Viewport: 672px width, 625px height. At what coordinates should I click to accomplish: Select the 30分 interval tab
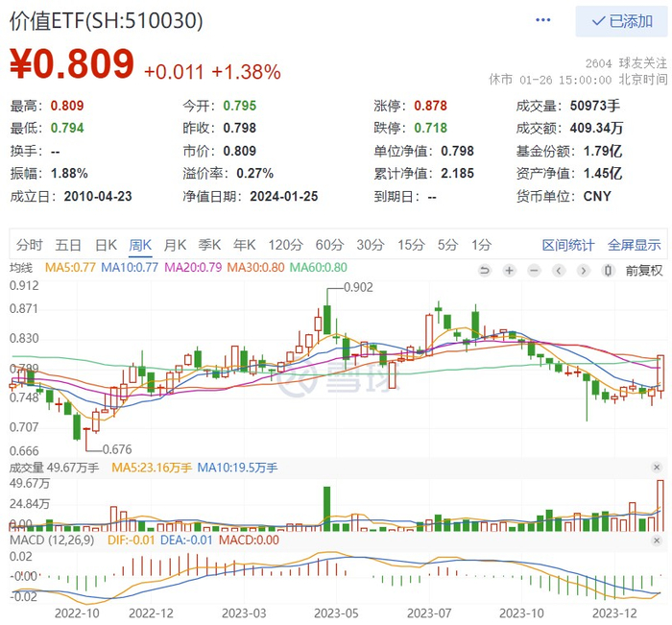pos(371,245)
